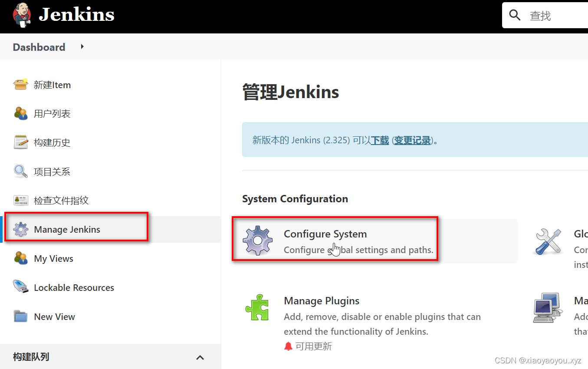588x369 pixels.
Task: Click the New View folder icon
Action: click(x=21, y=316)
